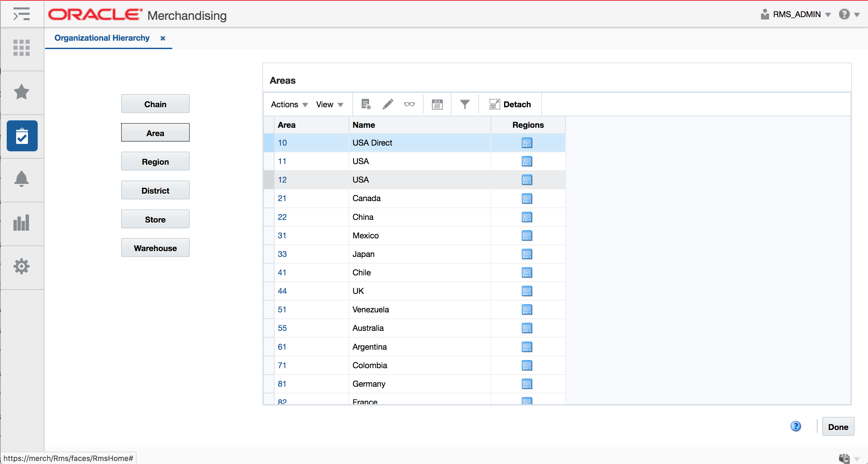
Task: Export the Areas table to Excel
Action: pyautogui.click(x=437, y=104)
